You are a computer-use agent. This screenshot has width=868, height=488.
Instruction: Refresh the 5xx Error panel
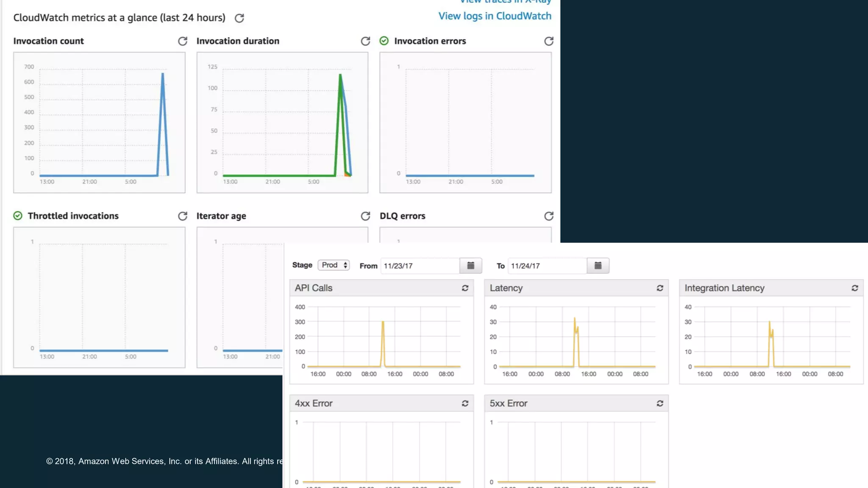click(x=660, y=403)
